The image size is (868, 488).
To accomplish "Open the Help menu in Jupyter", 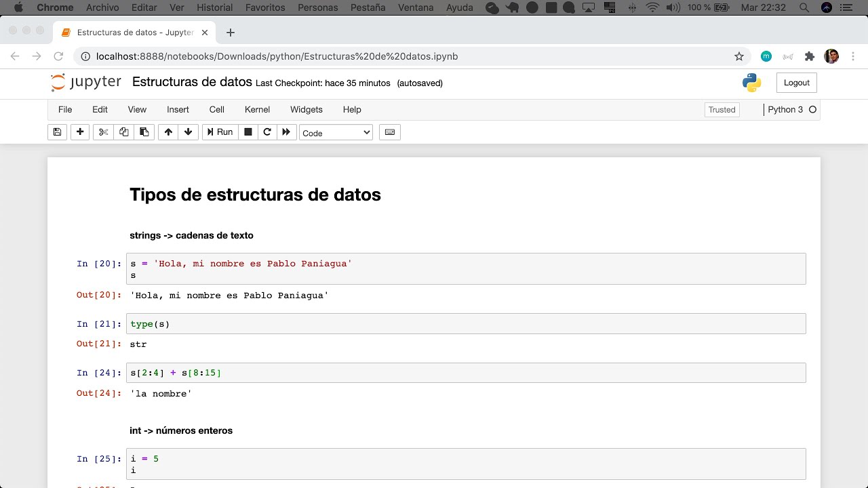I will [352, 109].
